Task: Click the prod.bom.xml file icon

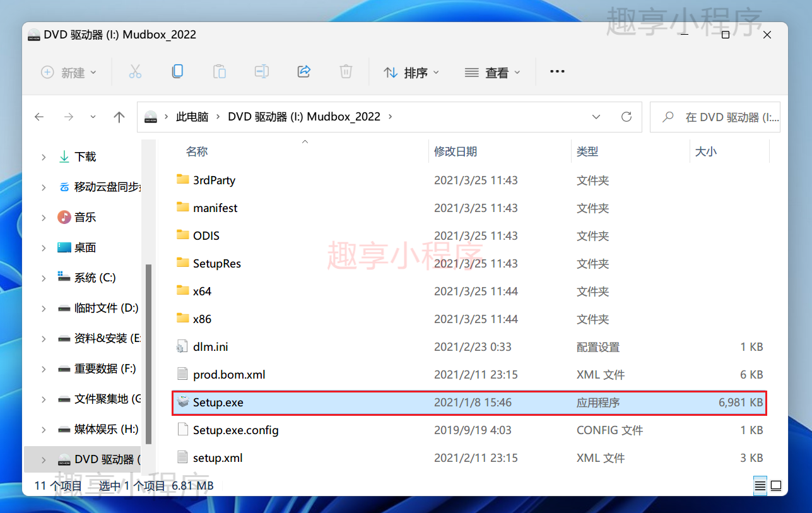Action: tap(183, 374)
